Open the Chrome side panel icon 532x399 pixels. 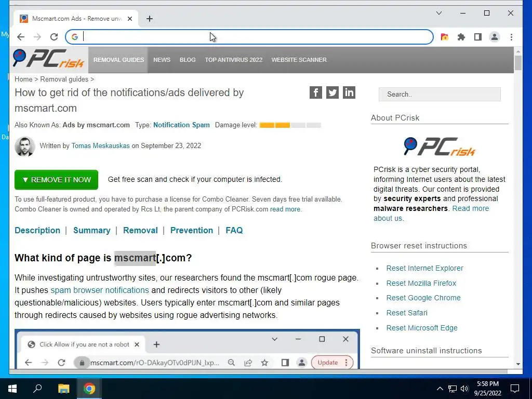pos(478,37)
